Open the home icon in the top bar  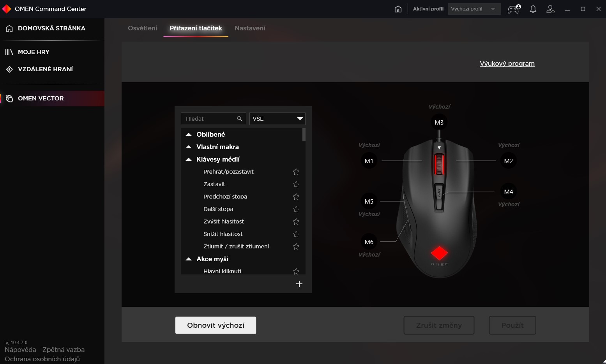[398, 9]
